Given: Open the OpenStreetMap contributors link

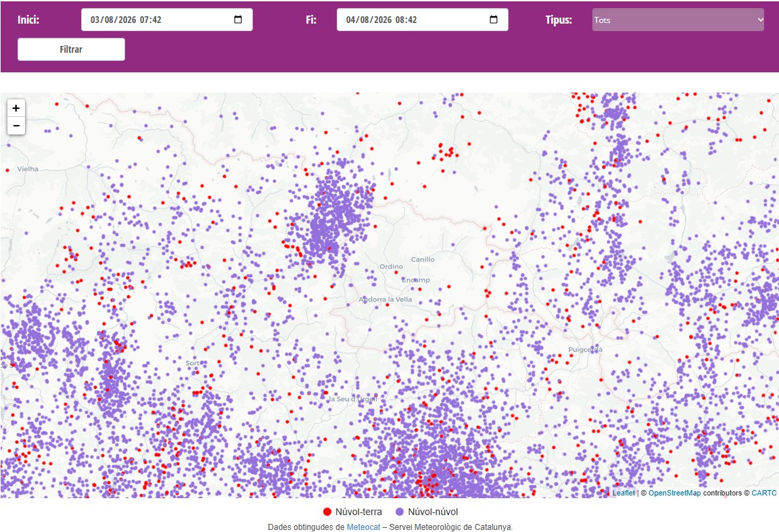Looking at the screenshot, I should coord(675,493).
